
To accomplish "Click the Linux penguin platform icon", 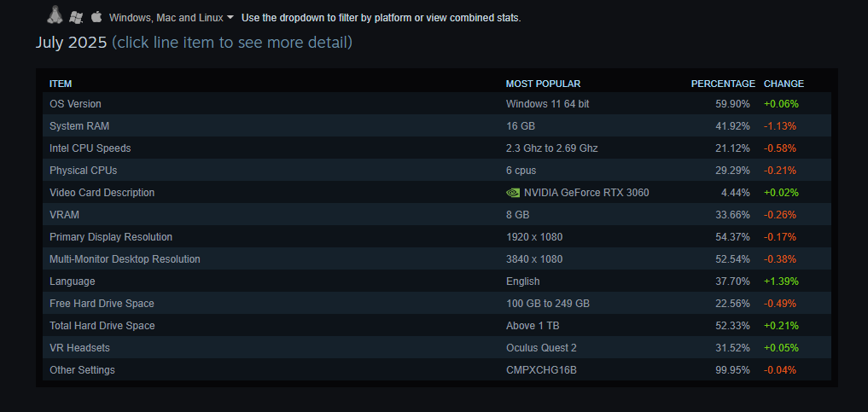I will tap(55, 15).
